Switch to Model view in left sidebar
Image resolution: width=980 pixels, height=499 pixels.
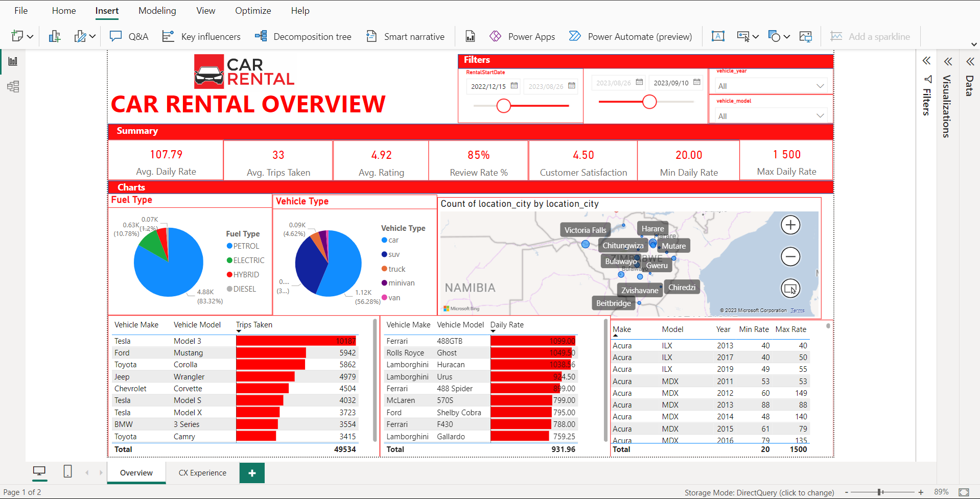click(13, 86)
